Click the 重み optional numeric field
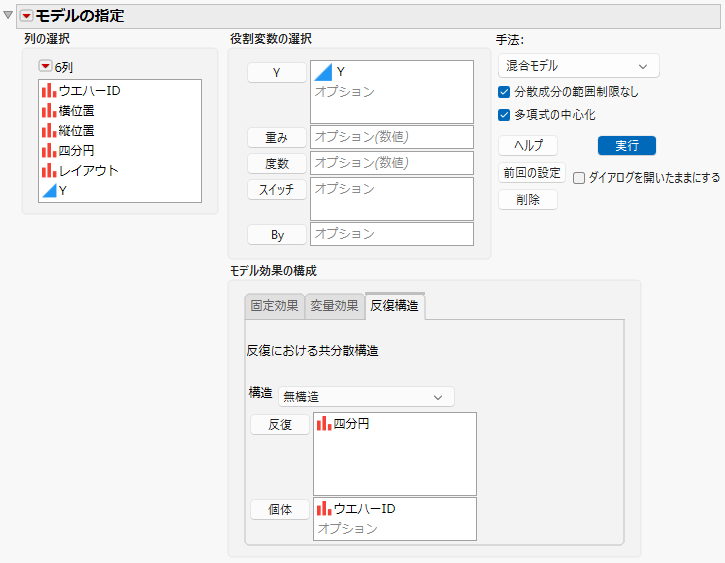725x563 pixels. (392, 137)
